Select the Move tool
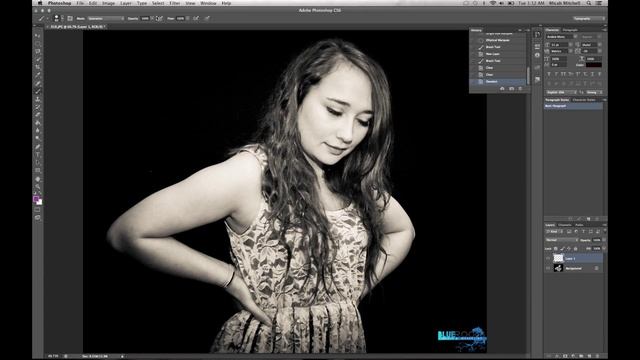The image size is (640, 360). point(38,36)
